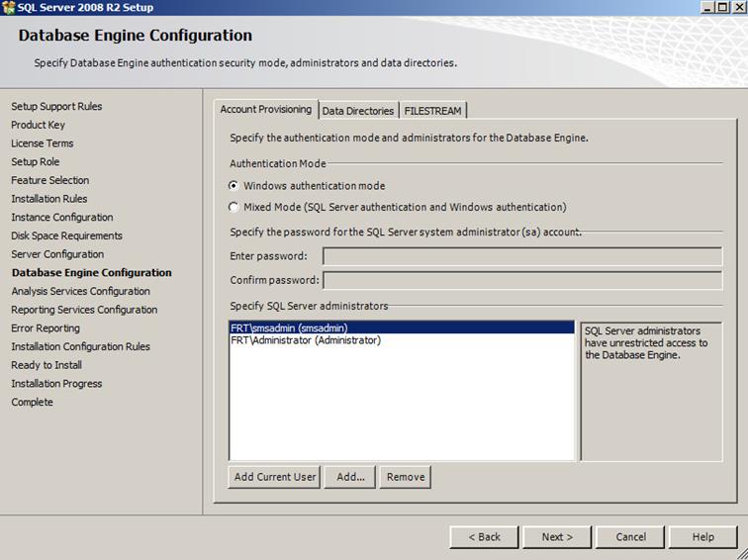Click Disk Space Requirements step
Image resolution: width=748 pixels, height=560 pixels.
(x=67, y=236)
